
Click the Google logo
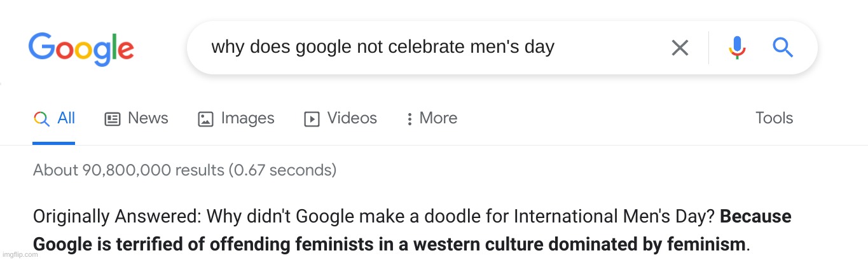click(x=81, y=48)
